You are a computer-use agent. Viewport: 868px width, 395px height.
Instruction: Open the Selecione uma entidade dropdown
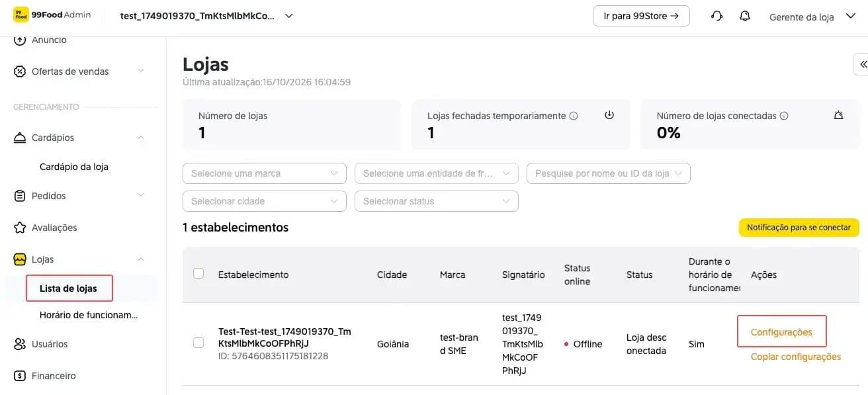pos(437,173)
